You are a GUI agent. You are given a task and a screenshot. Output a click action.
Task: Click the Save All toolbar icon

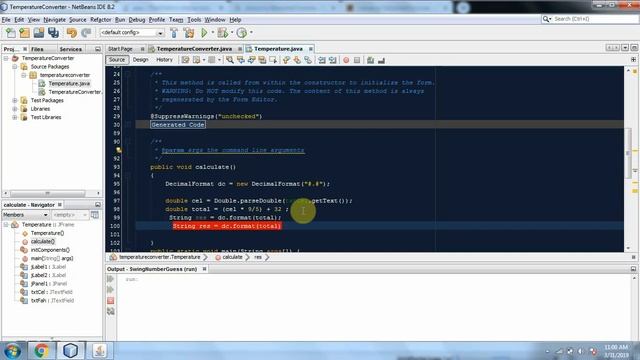53,33
